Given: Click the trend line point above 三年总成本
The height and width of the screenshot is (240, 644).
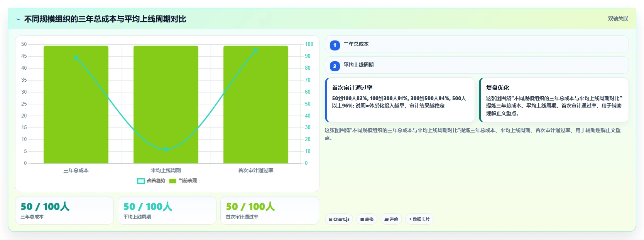Looking at the screenshot, I should (76, 58).
